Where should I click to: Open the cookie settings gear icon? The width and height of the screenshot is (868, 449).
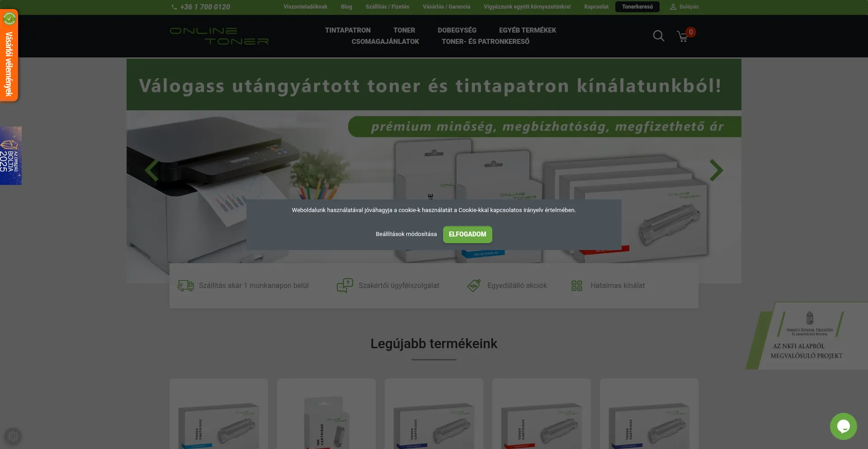(x=13, y=436)
